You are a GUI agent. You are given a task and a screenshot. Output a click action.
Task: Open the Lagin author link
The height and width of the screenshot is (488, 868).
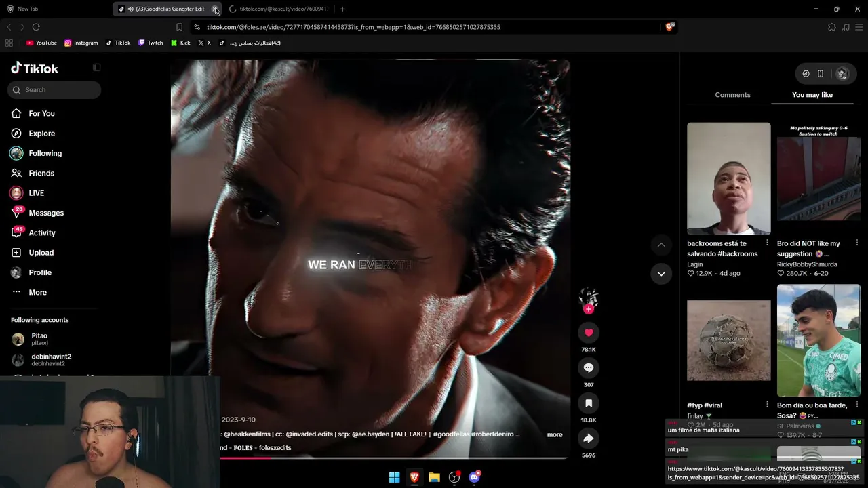coord(695,264)
